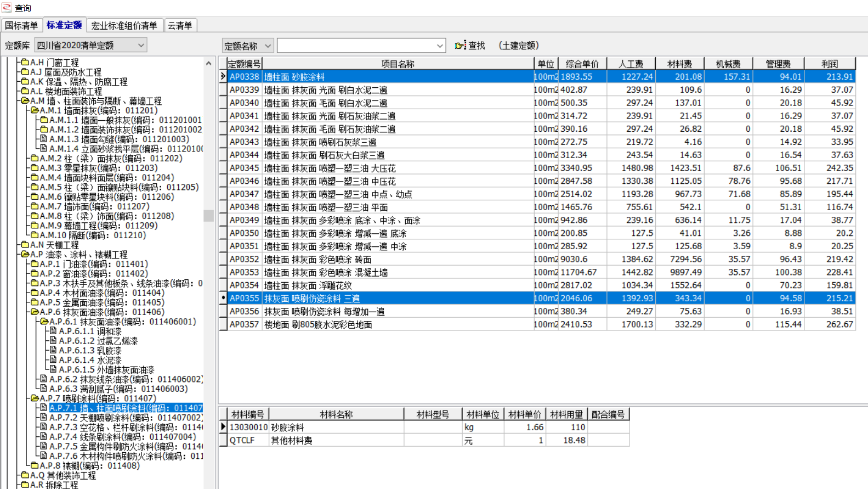
Task: Click the 定额编号 column header
Action: point(244,64)
